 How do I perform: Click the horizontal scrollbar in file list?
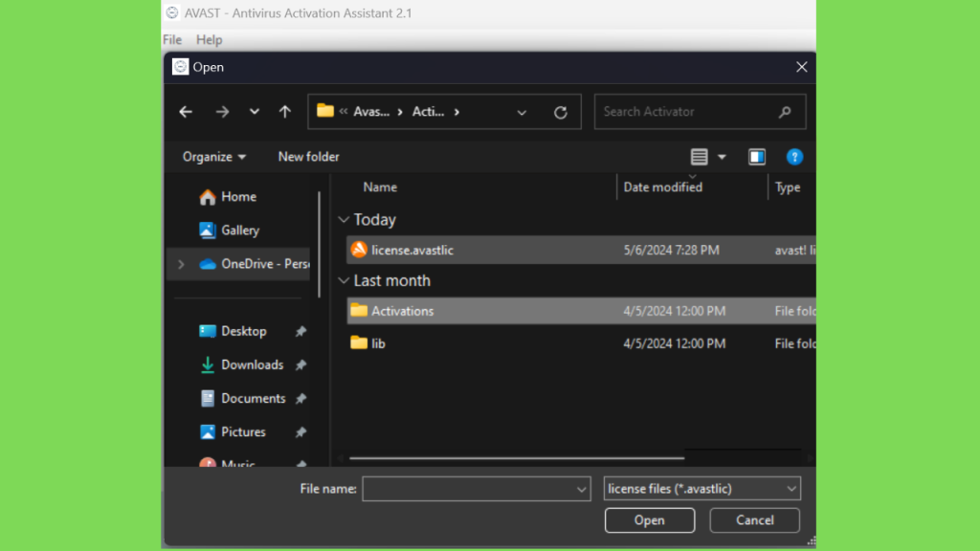click(516, 458)
